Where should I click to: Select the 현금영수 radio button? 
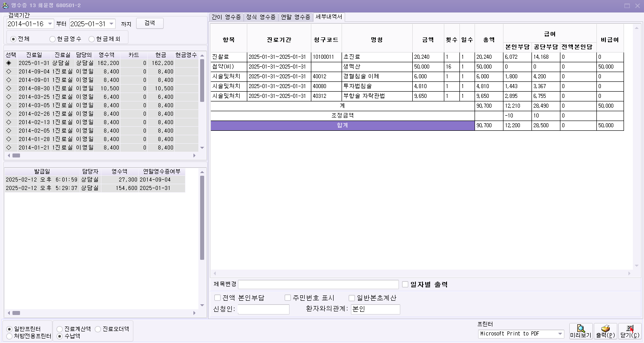click(52, 39)
